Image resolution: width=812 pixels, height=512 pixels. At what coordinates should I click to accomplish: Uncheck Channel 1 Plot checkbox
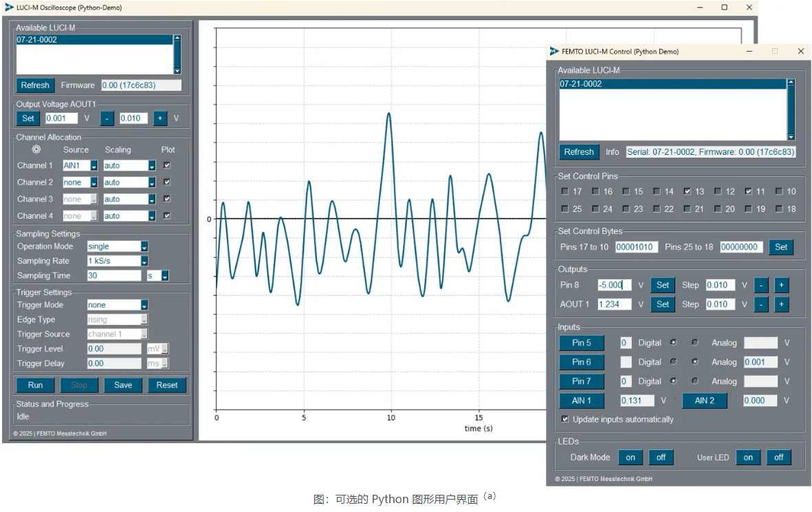coord(167,166)
